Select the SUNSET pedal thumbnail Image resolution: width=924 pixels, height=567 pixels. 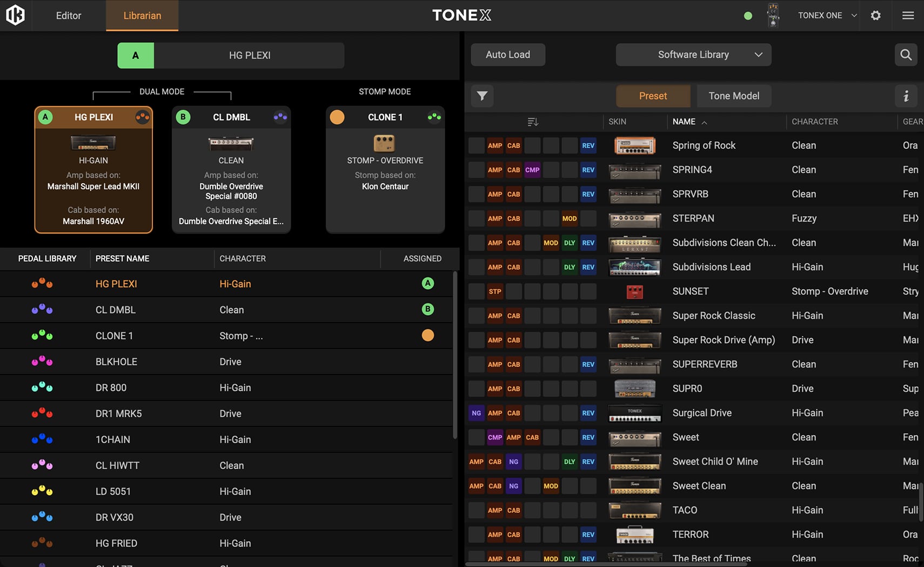coord(634,292)
